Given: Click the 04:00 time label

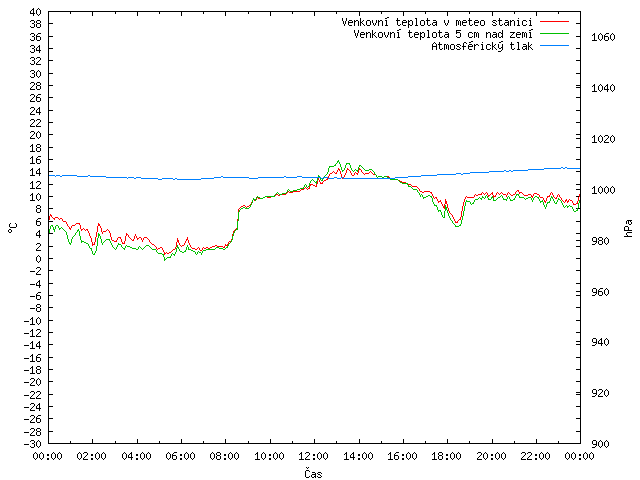Looking at the screenshot, I should coord(137,456).
